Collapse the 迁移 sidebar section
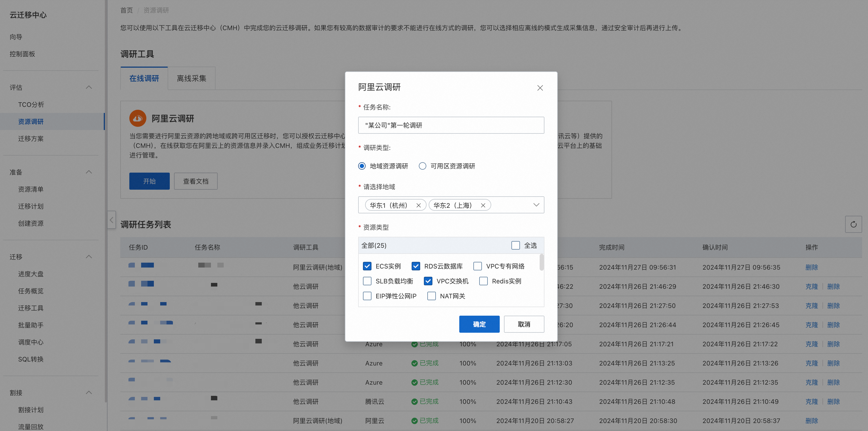This screenshot has width=868, height=431. [x=89, y=257]
